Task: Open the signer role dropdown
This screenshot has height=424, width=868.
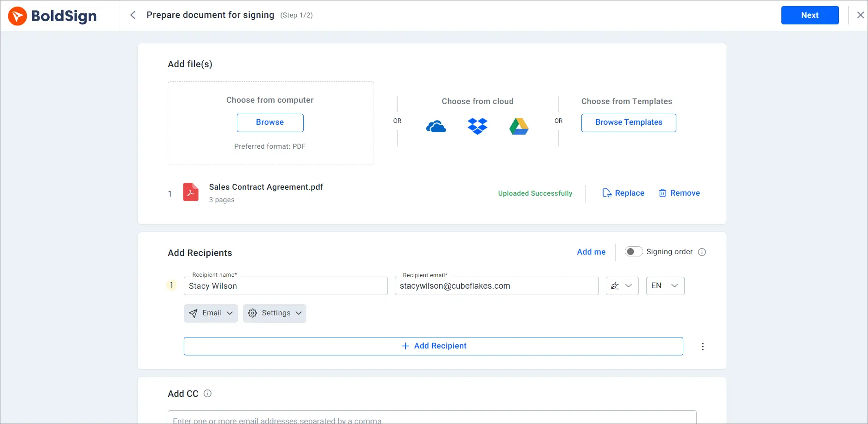Action: [622, 286]
